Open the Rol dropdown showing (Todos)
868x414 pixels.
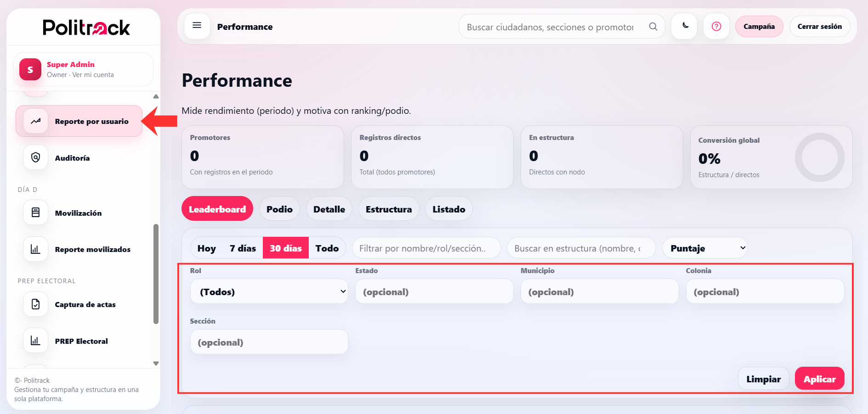point(269,291)
